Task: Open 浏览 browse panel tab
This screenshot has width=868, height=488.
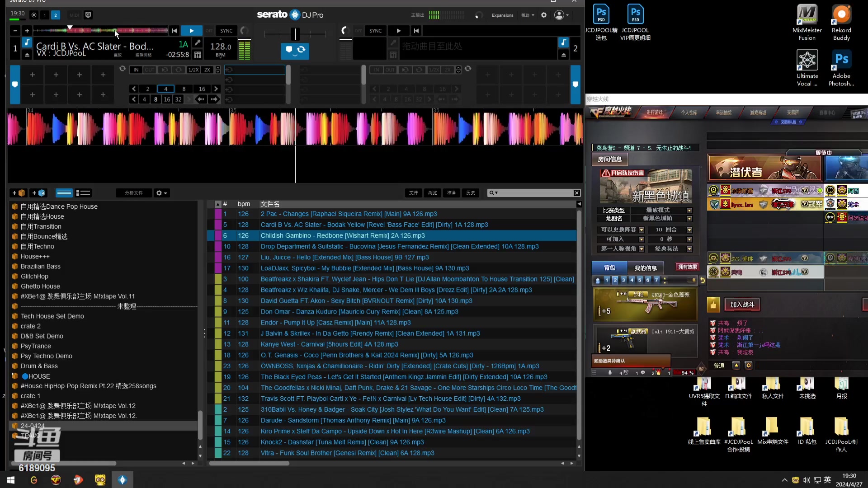Action: click(433, 193)
